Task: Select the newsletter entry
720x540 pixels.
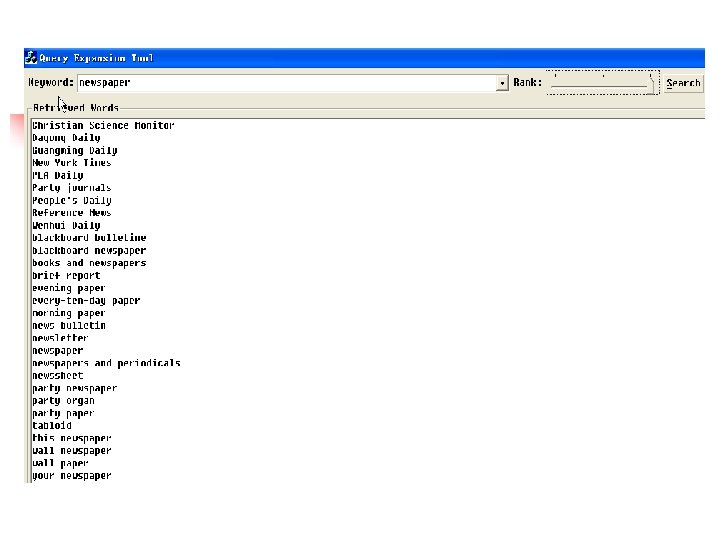Action: (x=60, y=338)
